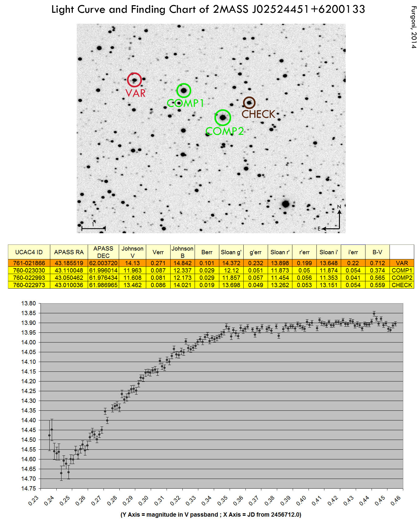Click Johnson B value '14.842'
420x527 pixels.
pyautogui.click(x=182, y=263)
